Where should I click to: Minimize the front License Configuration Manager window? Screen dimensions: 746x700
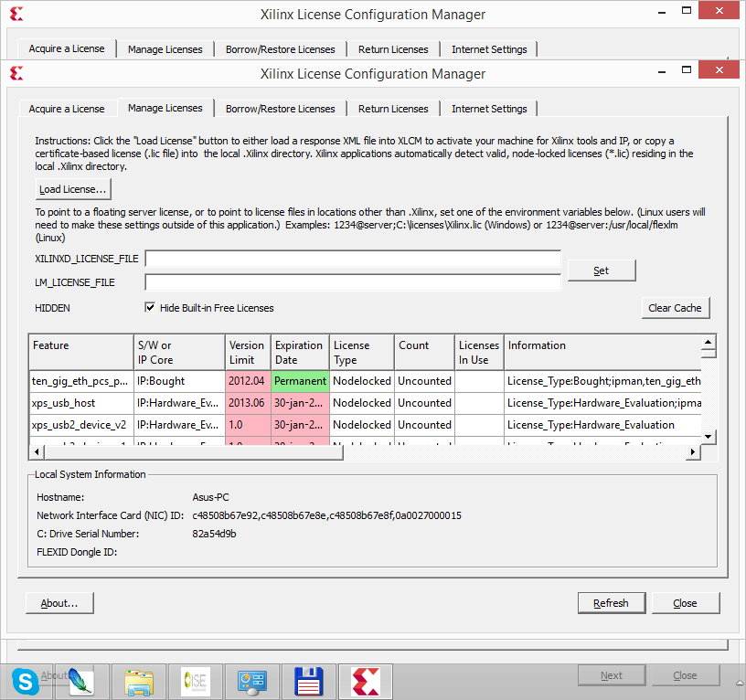click(662, 72)
